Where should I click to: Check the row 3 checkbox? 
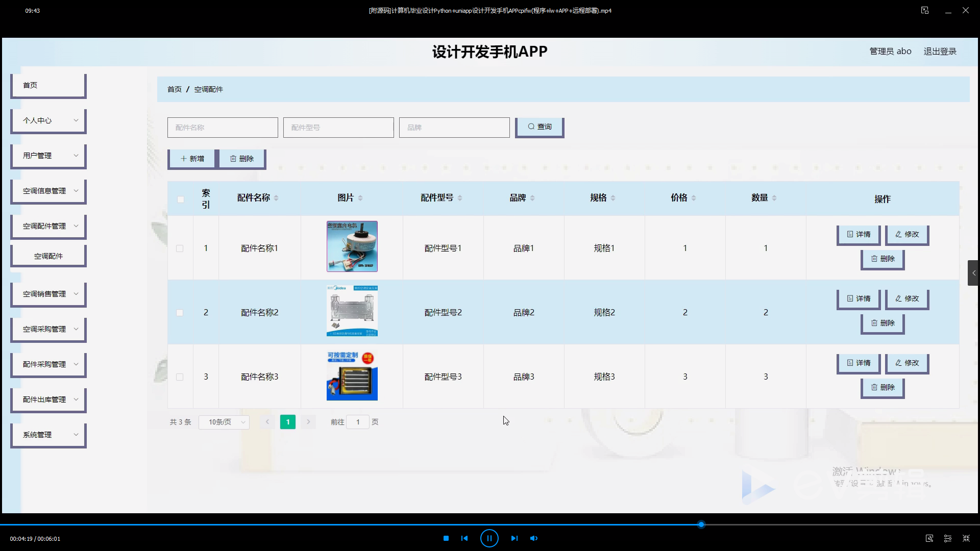click(180, 377)
